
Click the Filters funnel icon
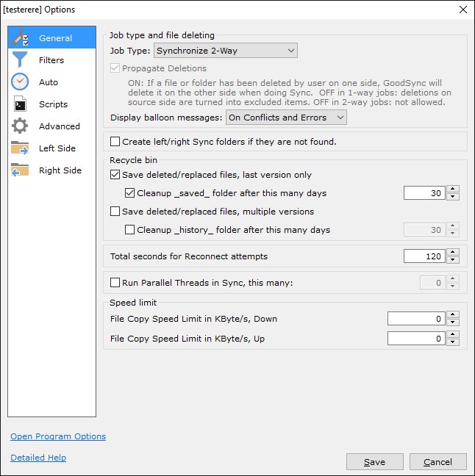coord(20,60)
